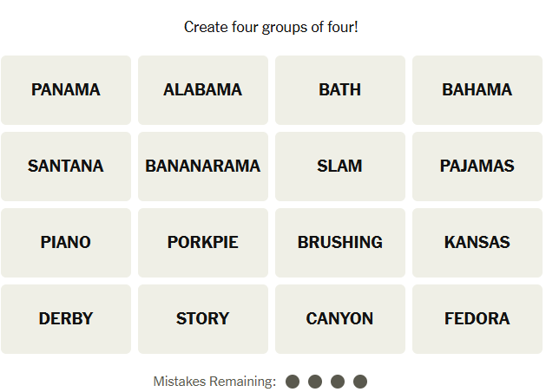Click the "Create four groups of four!" heading
The image size is (546, 392).
click(x=271, y=28)
